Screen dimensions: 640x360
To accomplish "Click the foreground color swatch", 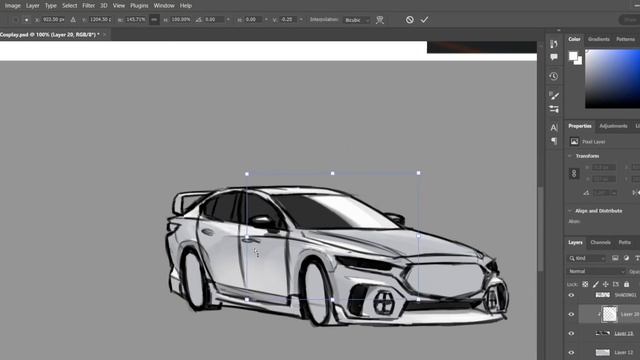I will coord(573,56).
